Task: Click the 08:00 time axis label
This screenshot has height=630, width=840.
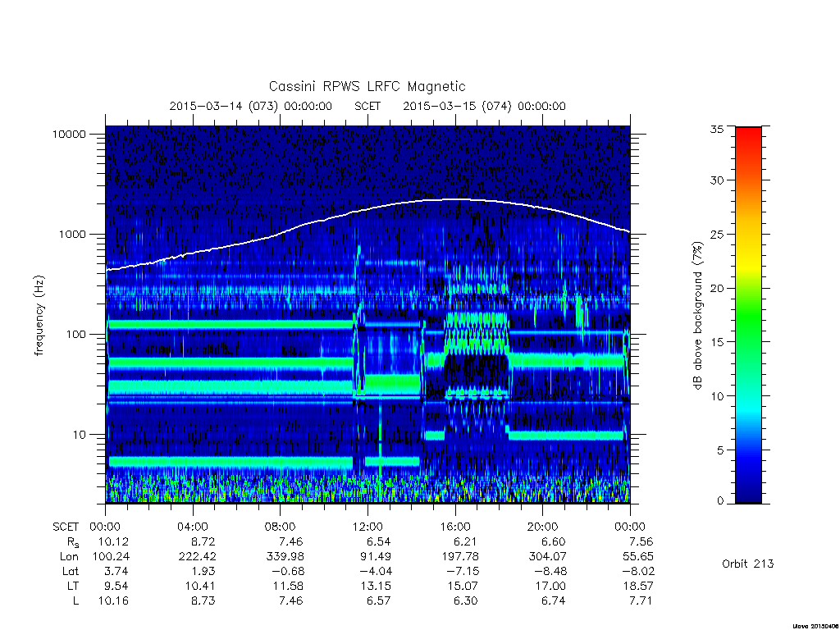Action: (x=281, y=527)
